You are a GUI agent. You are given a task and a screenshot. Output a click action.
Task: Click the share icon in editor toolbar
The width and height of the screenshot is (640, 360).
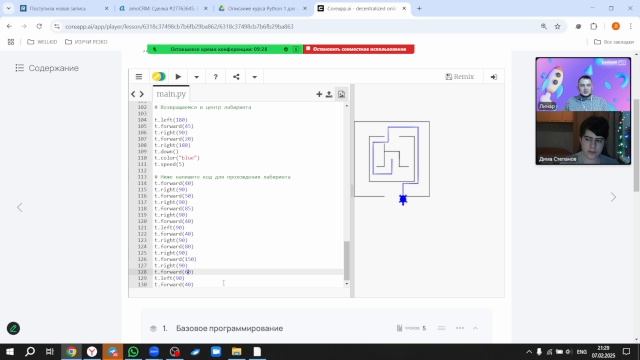(x=236, y=77)
